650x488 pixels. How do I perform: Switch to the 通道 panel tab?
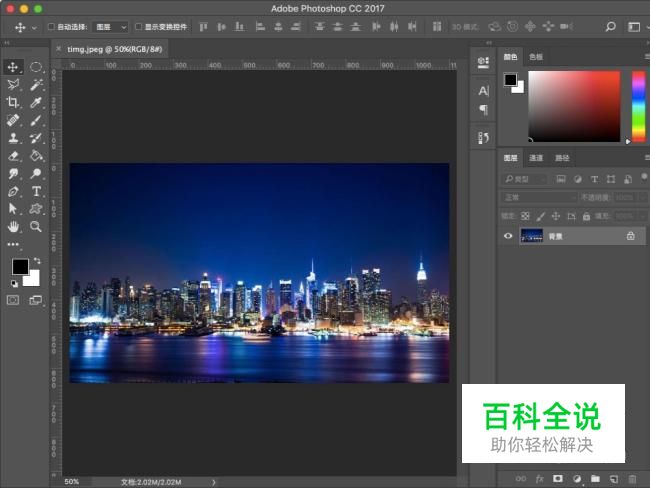pyautogui.click(x=536, y=158)
